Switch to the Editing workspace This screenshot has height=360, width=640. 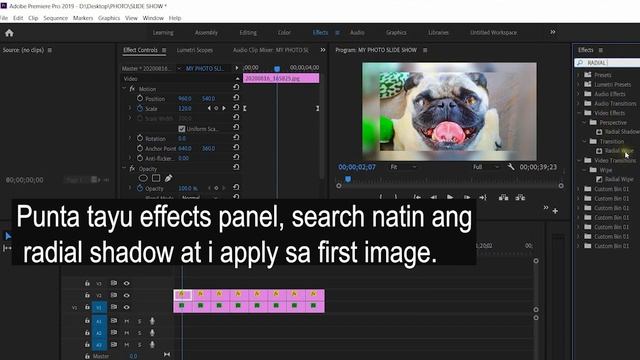[248, 33]
